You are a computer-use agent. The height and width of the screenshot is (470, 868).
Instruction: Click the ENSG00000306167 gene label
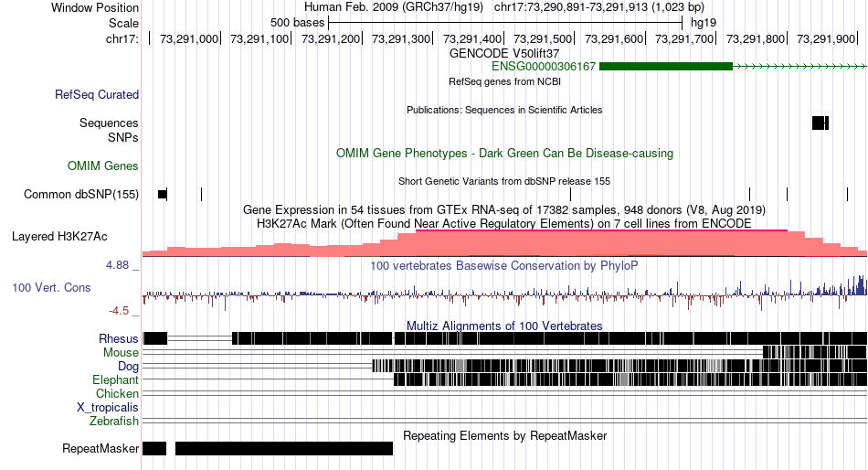click(544, 67)
